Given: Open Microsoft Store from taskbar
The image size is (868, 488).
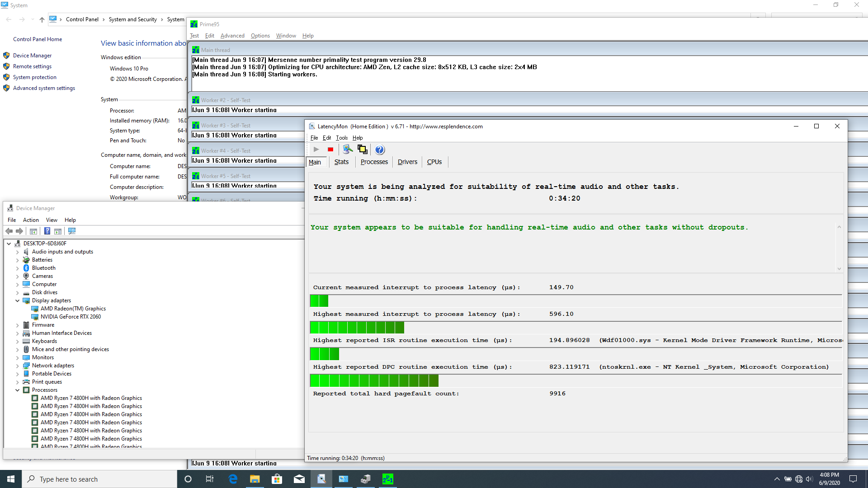Looking at the screenshot, I should [x=277, y=479].
